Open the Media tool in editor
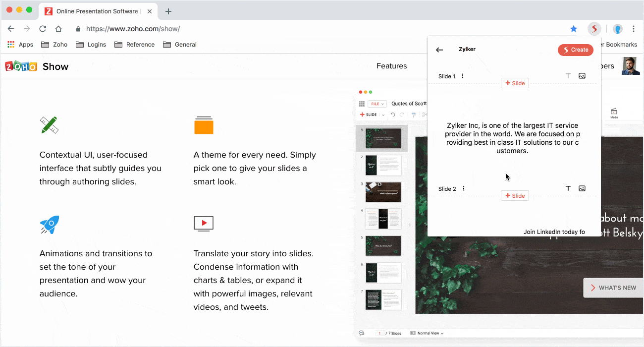Viewport: 644px width, 347px height. point(614,114)
